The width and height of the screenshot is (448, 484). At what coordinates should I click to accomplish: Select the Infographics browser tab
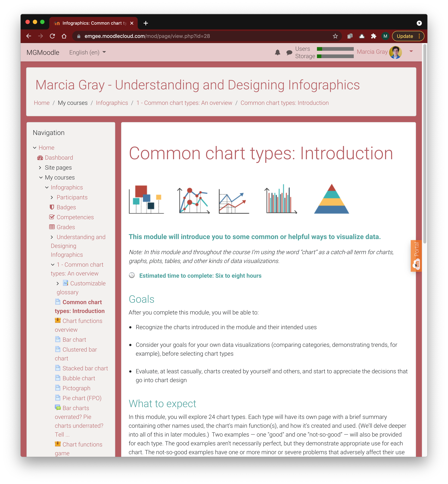(x=93, y=23)
